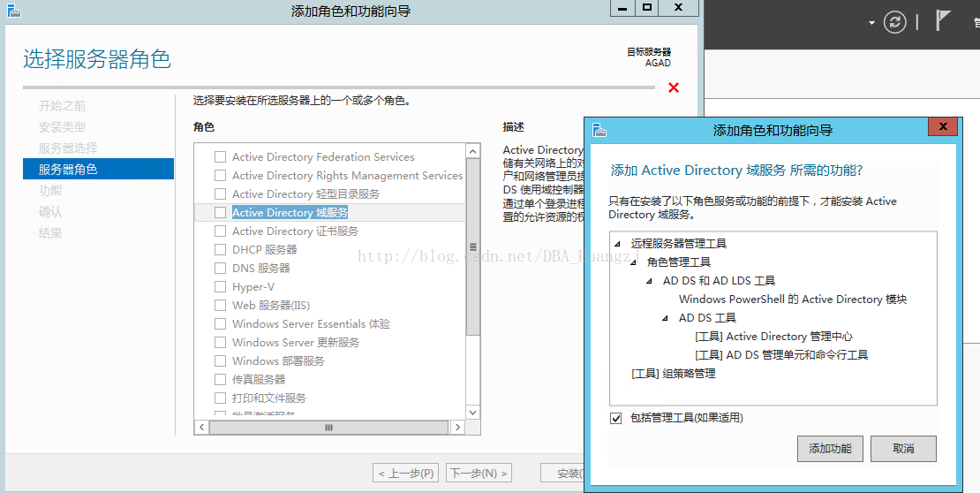Click roles list scroll down arrow
This screenshot has width=980, height=493.
[x=473, y=413]
